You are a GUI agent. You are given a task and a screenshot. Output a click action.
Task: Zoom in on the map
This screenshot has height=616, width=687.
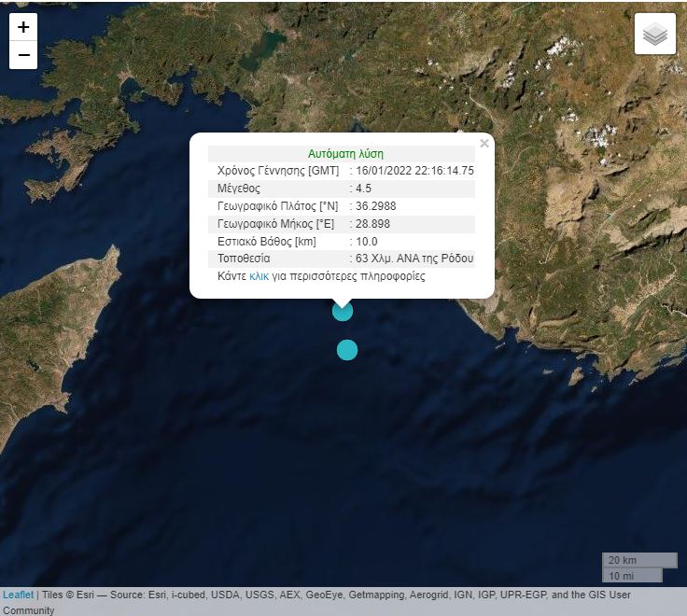tap(23, 27)
